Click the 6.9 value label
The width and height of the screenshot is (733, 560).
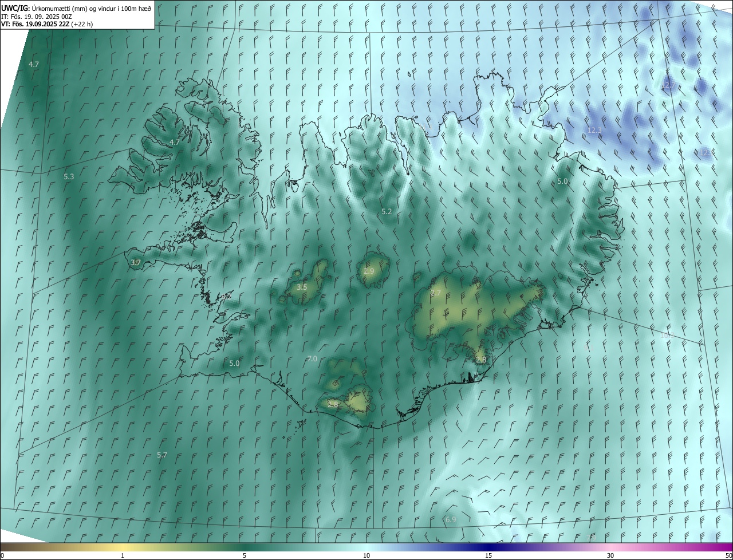coord(451,520)
